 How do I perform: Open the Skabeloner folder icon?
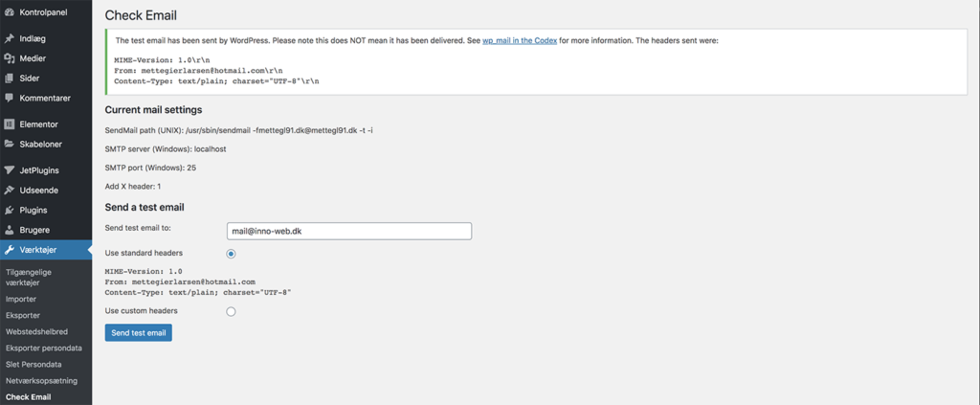tap(10, 144)
